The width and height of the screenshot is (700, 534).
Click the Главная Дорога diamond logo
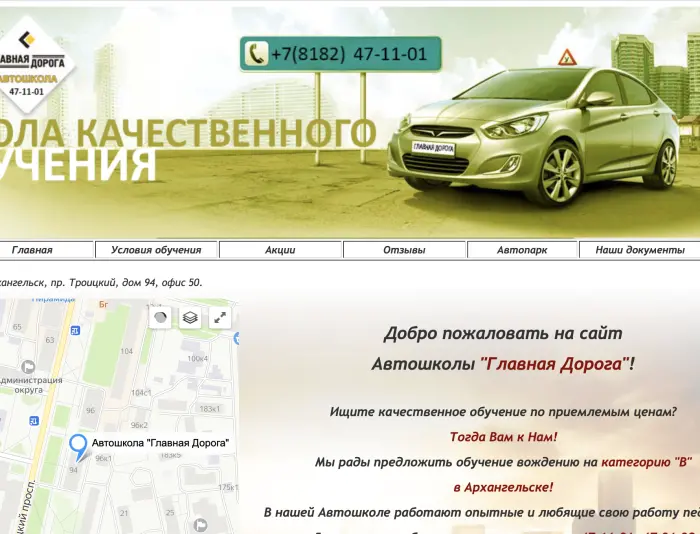(x=31, y=65)
